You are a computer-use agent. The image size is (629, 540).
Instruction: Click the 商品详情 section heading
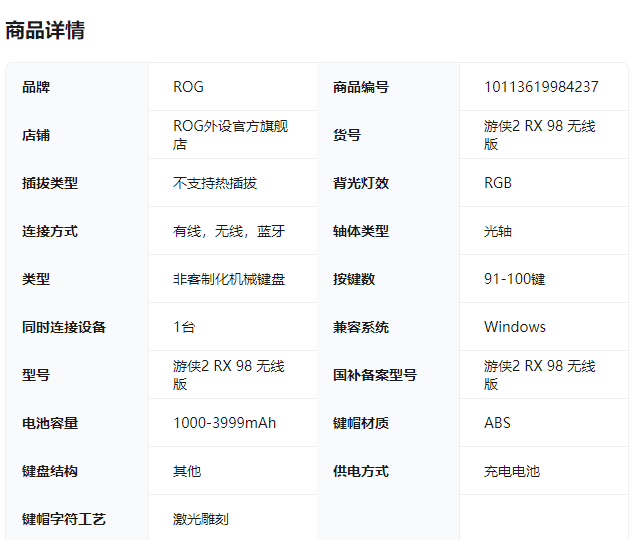tap(45, 30)
